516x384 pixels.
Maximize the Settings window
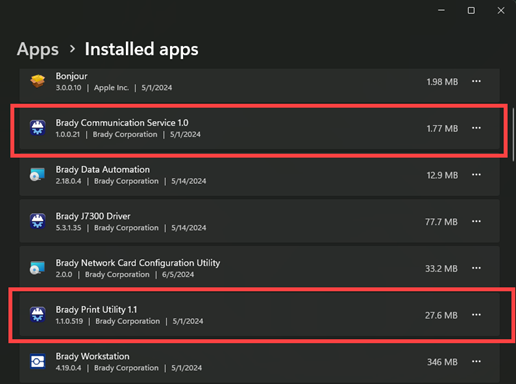(471, 11)
